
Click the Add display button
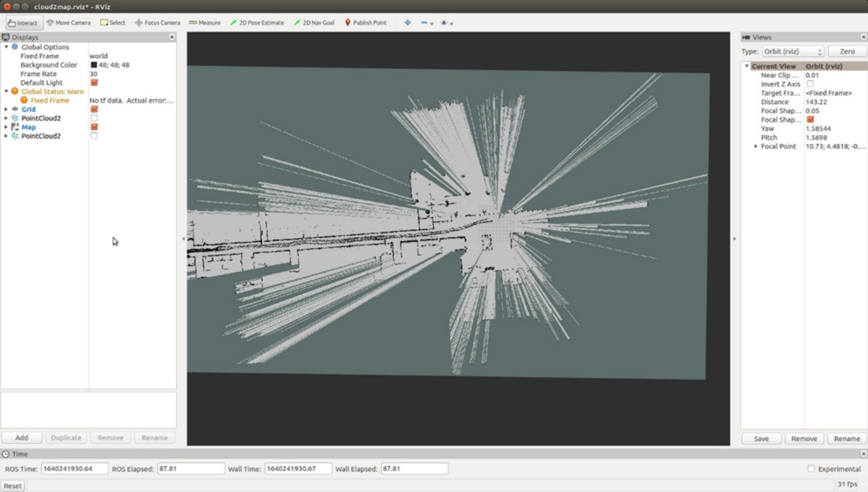coord(22,437)
